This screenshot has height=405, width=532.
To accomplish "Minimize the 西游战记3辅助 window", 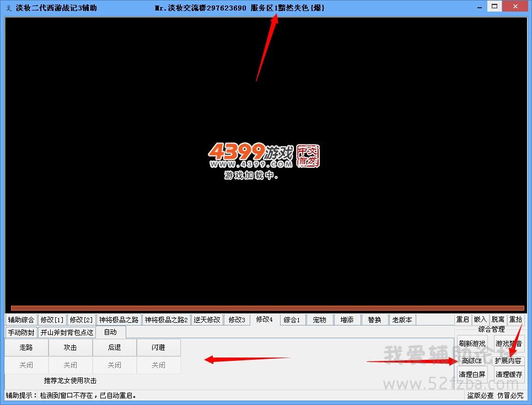I will tap(480, 7).
